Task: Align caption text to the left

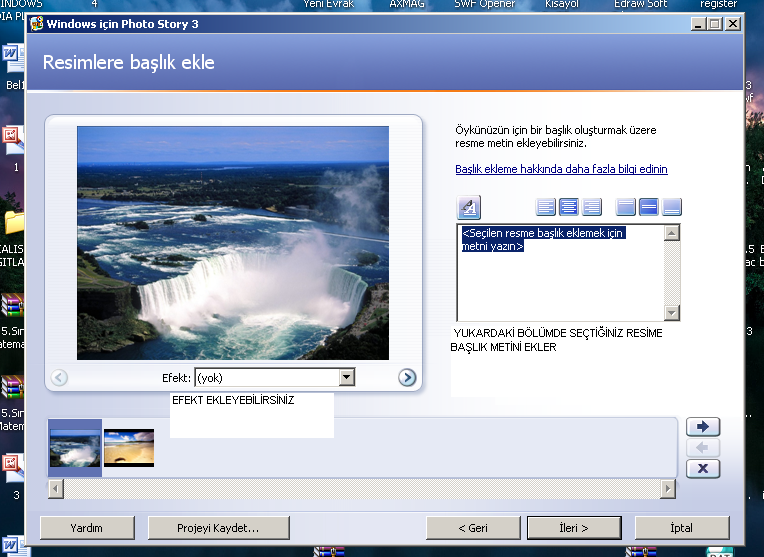Action: pyautogui.click(x=546, y=207)
